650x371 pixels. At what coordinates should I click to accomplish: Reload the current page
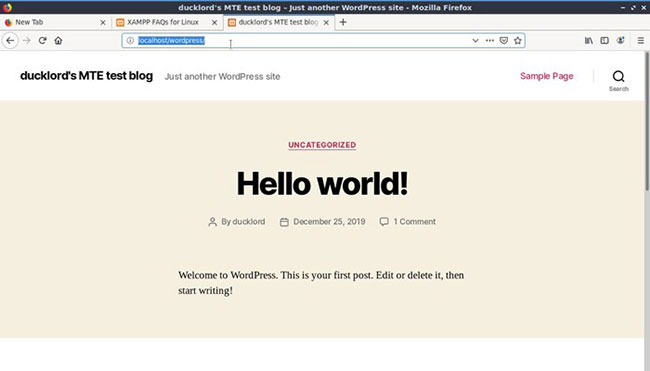pos(42,41)
